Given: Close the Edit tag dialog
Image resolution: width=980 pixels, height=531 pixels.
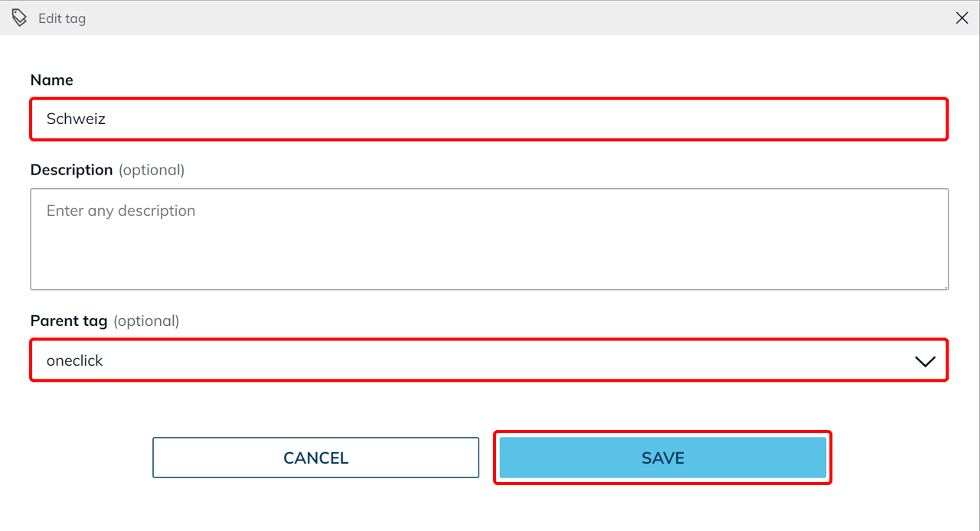Looking at the screenshot, I should tap(962, 18).
